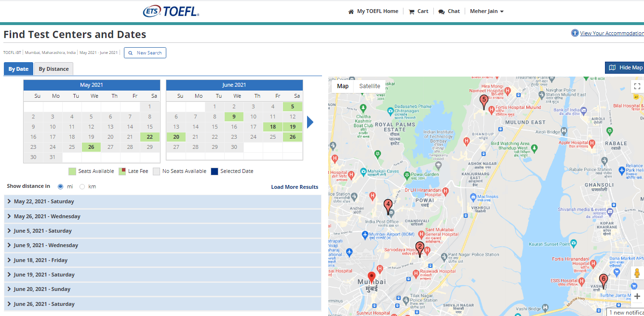Image resolution: width=644 pixels, height=316 pixels.
Task: Switch map to Satellite view
Action: click(370, 86)
